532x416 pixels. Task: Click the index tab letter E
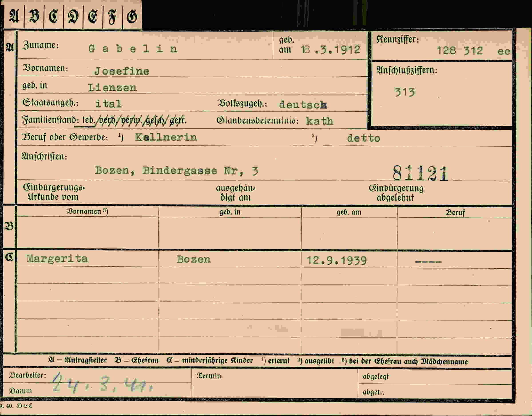pyautogui.click(x=93, y=17)
